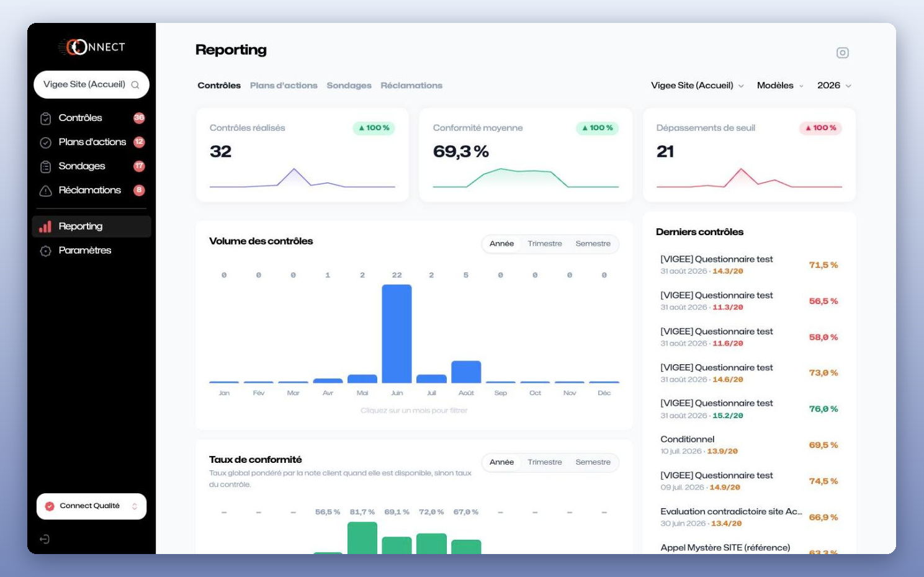Click the Plans d'actions checkmark icon
The image size is (924, 577).
pos(45,142)
